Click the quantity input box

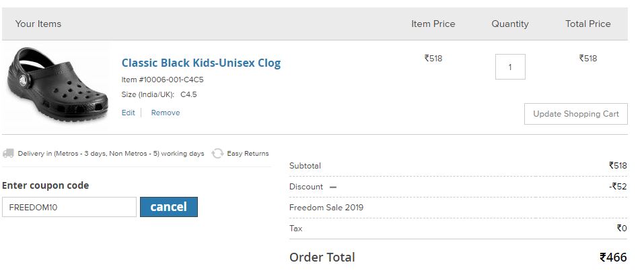pos(510,67)
